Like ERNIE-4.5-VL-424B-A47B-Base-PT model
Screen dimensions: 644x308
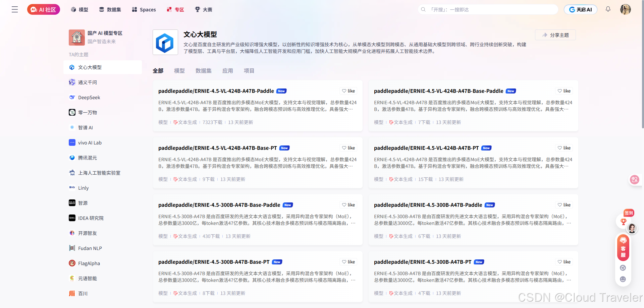[348, 148]
